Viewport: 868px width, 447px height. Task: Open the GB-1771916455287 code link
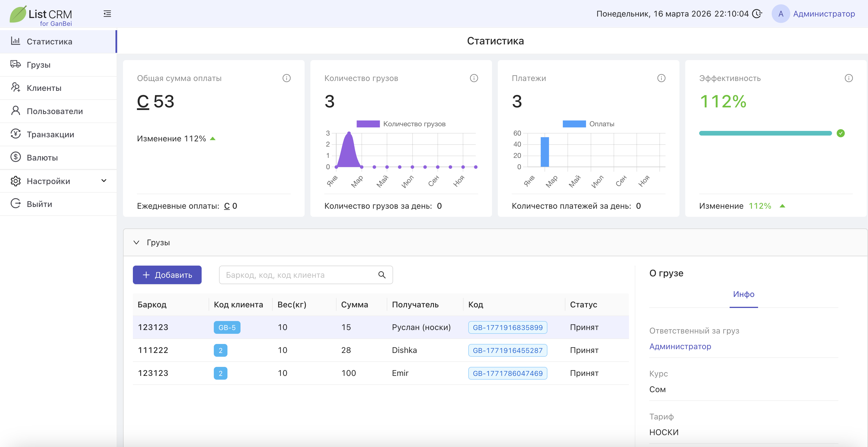507,350
